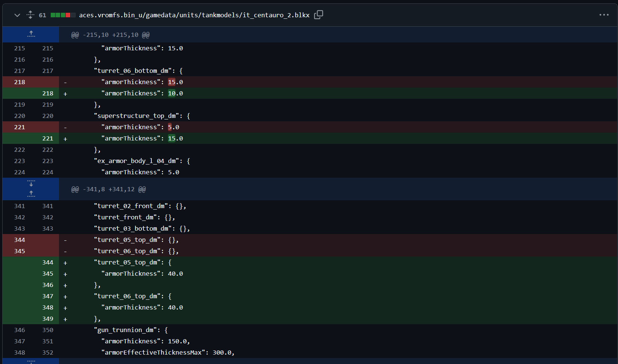The image size is (618, 364).
Task: Select added line number 349
Action: pyautogui.click(x=48, y=319)
